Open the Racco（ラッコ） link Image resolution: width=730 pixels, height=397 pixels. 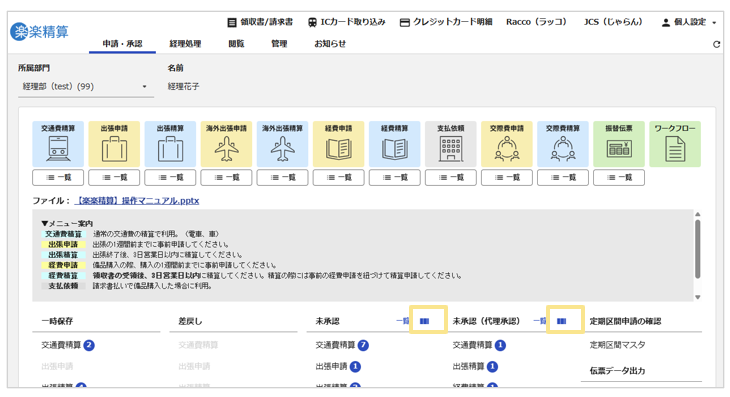pos(536,22)
